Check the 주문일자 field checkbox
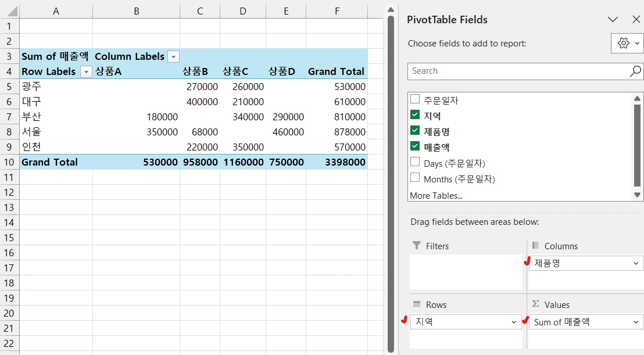 (x=415, y=99)
